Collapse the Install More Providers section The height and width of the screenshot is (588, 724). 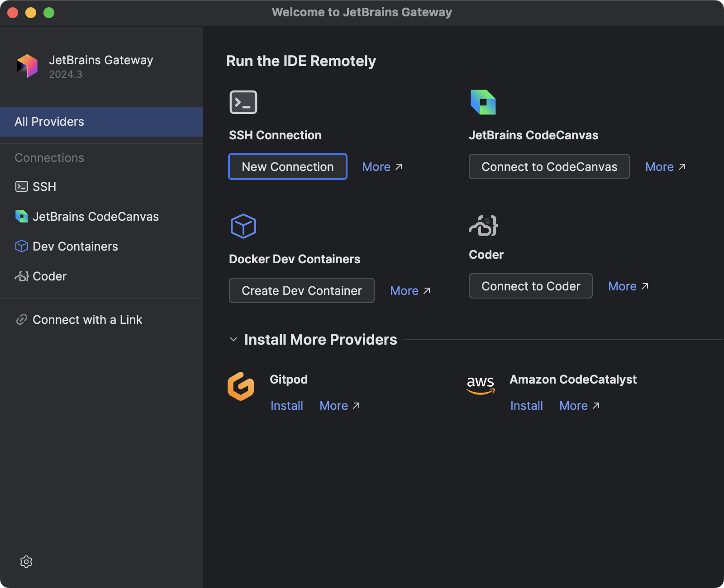pyautogui.click(x=233, y=340)
